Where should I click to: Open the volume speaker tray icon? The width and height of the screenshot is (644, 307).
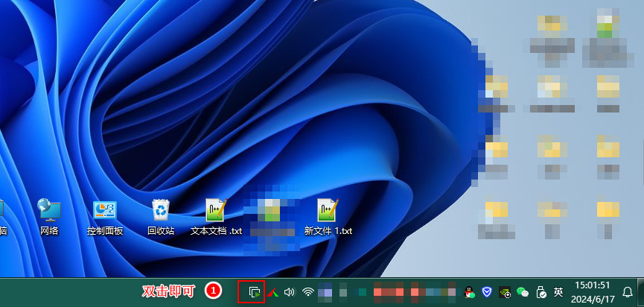(x=290, y=292)
